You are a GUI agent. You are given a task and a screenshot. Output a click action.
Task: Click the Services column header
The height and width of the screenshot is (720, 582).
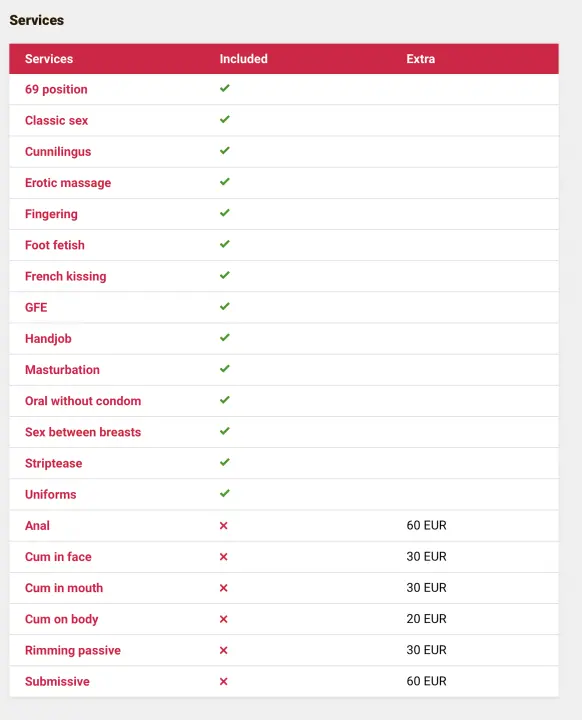tap(49, 59)
